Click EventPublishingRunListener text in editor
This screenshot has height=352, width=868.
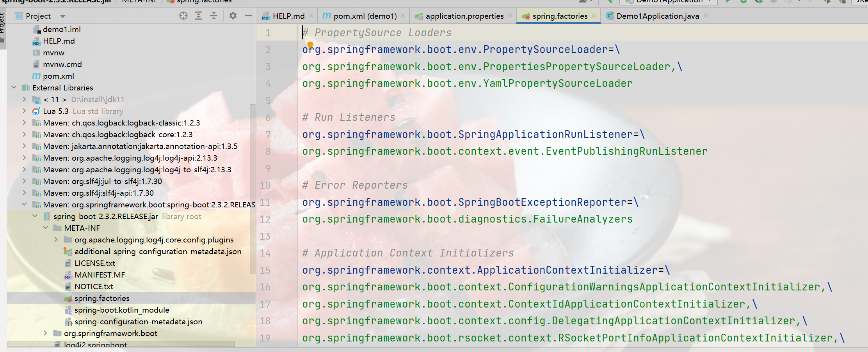coord(626,151)
